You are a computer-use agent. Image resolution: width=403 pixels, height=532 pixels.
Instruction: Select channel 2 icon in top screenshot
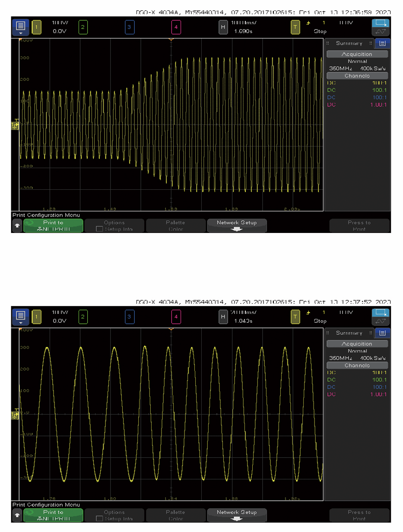coord(83,28)
